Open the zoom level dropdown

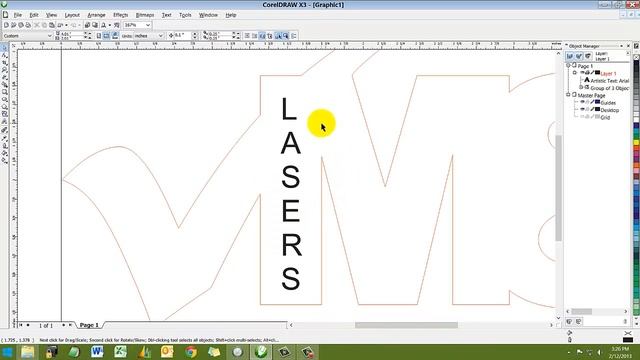point(148,25)
